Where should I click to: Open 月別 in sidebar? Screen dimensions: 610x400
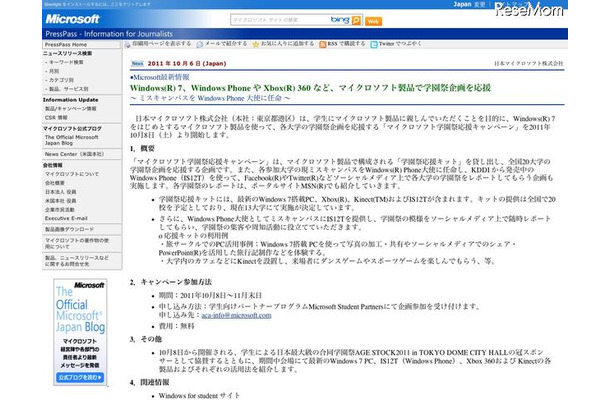click(x=54, y=71)
